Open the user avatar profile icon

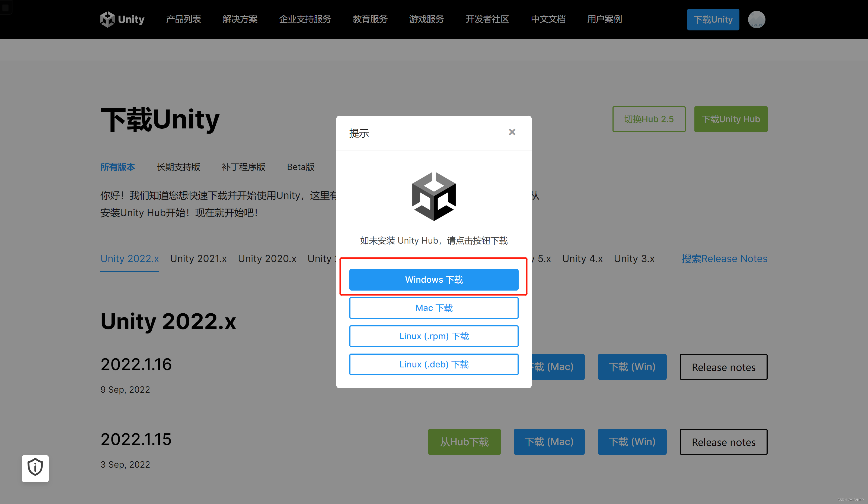[757, 19]
